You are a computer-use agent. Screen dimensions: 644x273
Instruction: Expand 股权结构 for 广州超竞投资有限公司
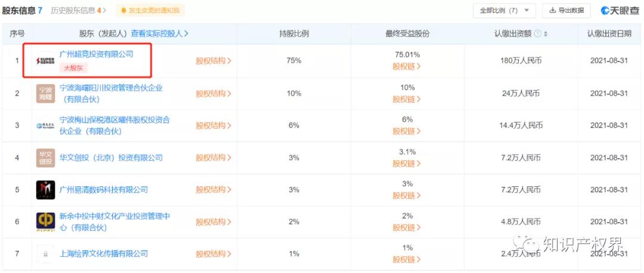click(x=213, y=60)
